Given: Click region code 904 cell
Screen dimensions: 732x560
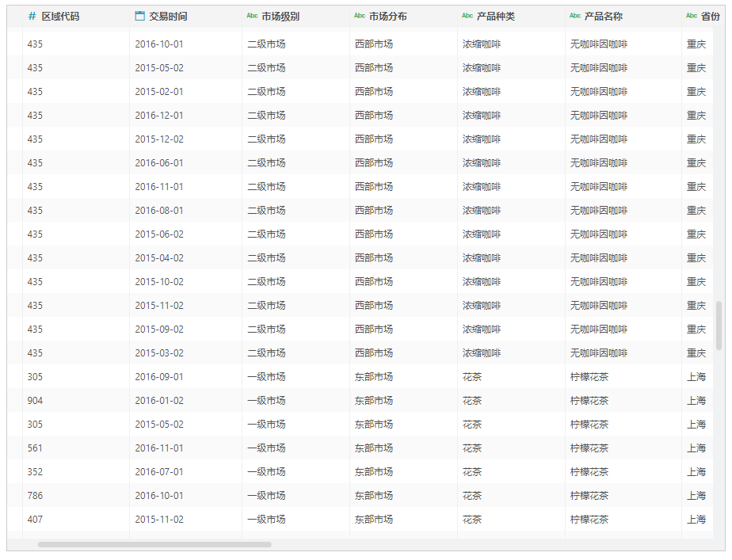Looking at the screenshot, I should pyautogui.click(x=35, y=401).
